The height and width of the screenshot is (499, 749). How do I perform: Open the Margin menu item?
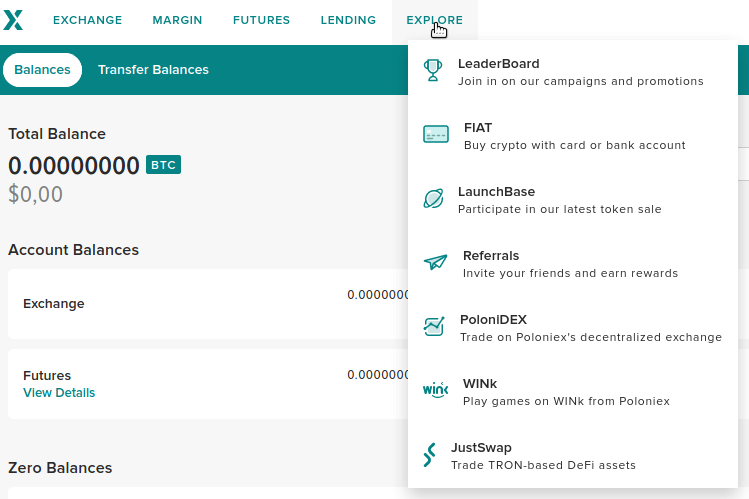point(177,20)
